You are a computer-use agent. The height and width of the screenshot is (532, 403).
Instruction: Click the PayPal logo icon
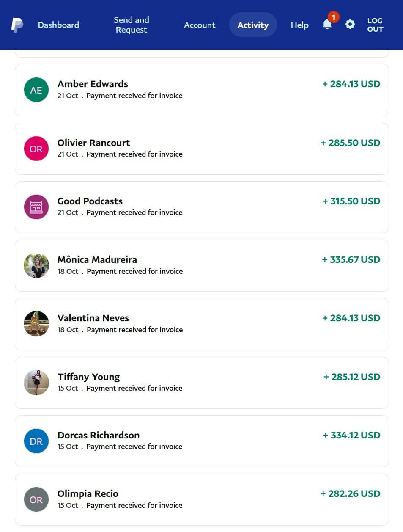point(17,25)
